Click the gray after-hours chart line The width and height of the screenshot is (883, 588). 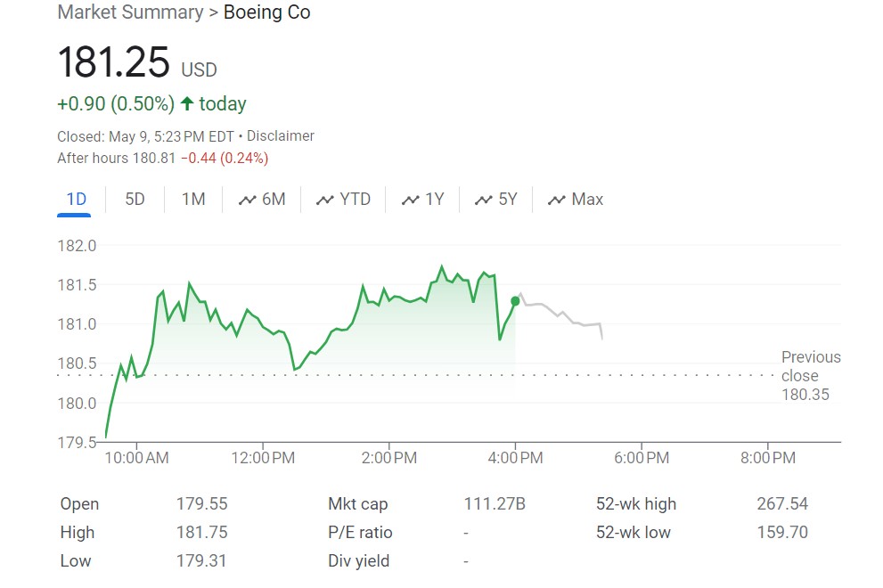point(561,314)
